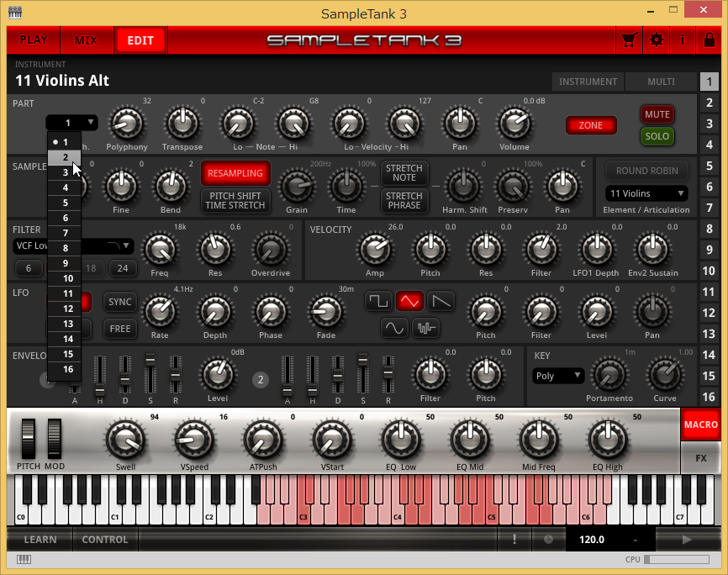
Task: Select 24 dB filter slope
Action: [123, 268]
